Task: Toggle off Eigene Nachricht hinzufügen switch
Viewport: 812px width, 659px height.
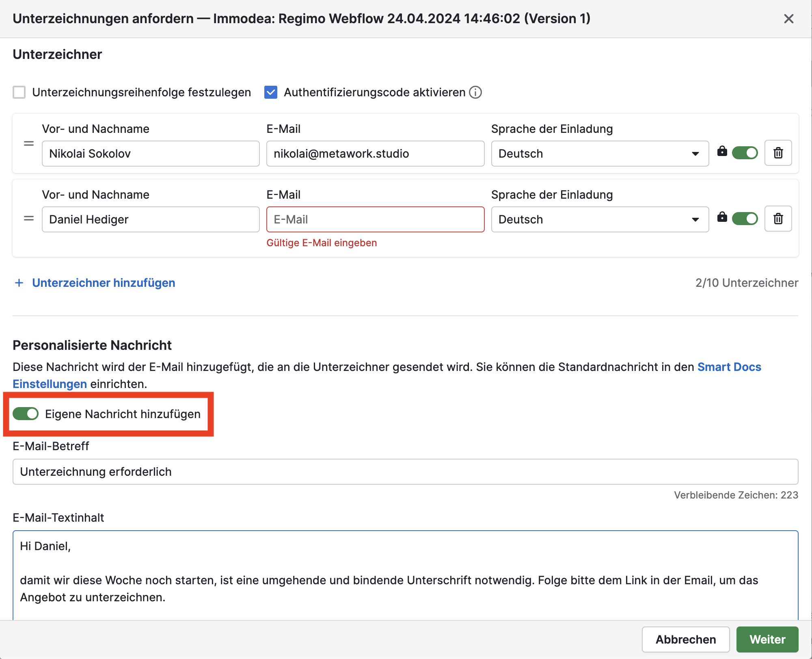Action: [x=26, y=414]
